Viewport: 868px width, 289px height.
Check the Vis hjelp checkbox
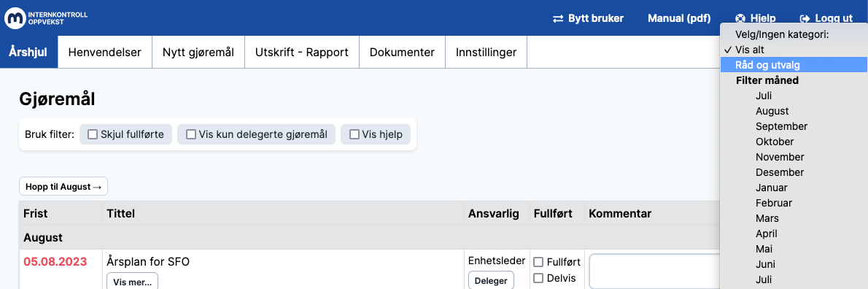[354, 134]
